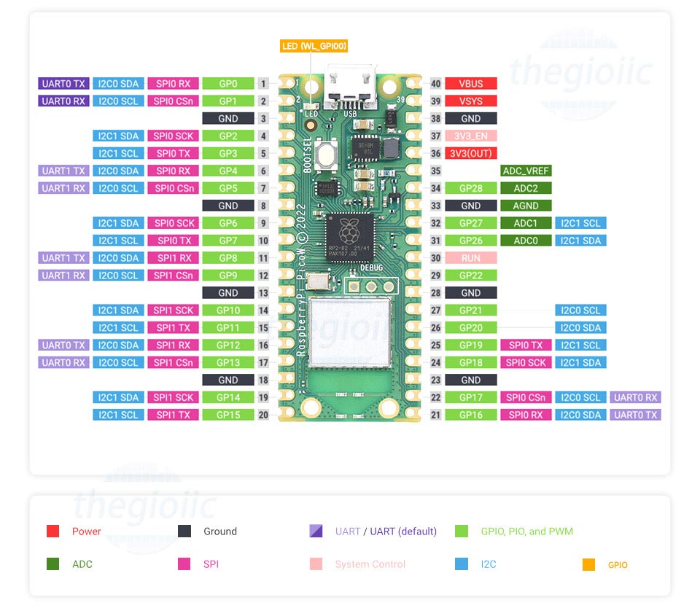This screenshot has width=700, height=608.
Task: Click the UART0 RX label in the GP1 row
Action: point(63,101)
